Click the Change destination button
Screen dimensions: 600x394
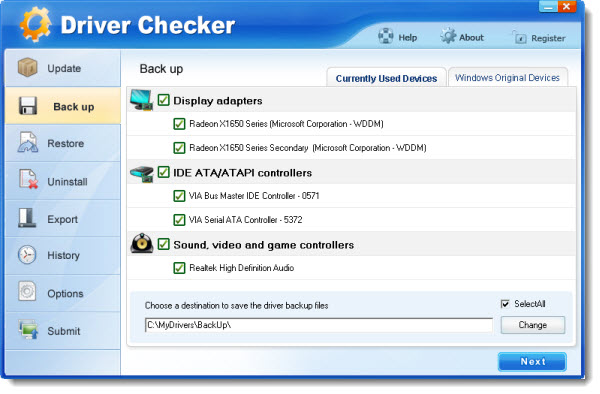click(533, 325)
